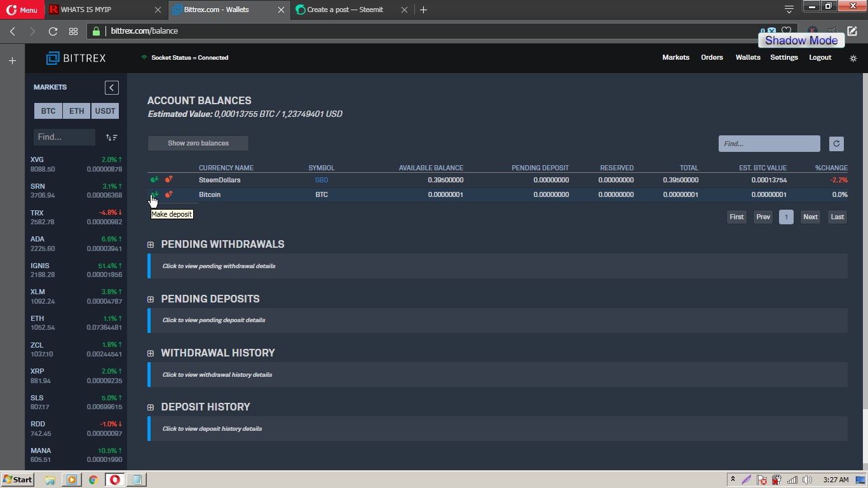Click the SBD symbol link
Image resolution: width=868 pixels, height=488 pixels.
coord(322,180)
